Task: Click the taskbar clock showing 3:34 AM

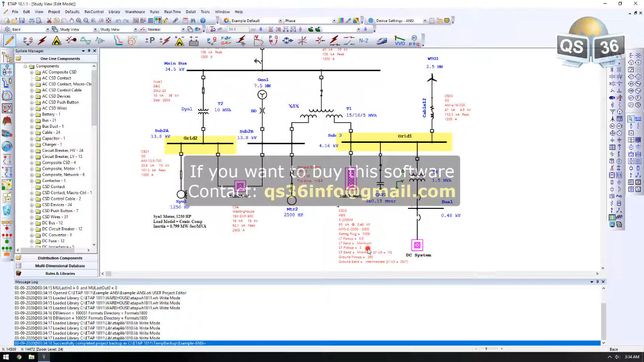Action: (x=632, y=357)
